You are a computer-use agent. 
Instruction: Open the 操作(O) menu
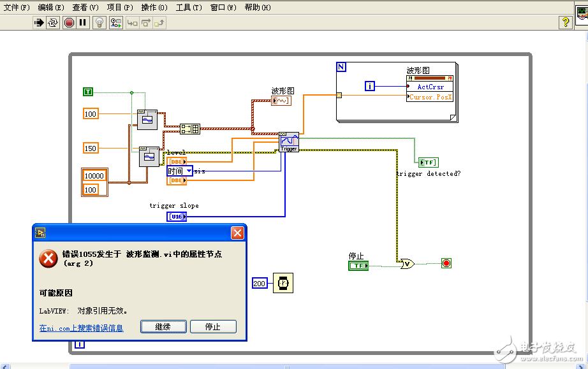click(154, 8)
